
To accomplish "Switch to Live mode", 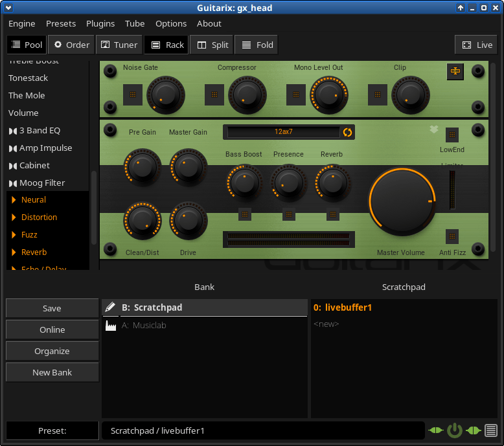I will (476, 45).
